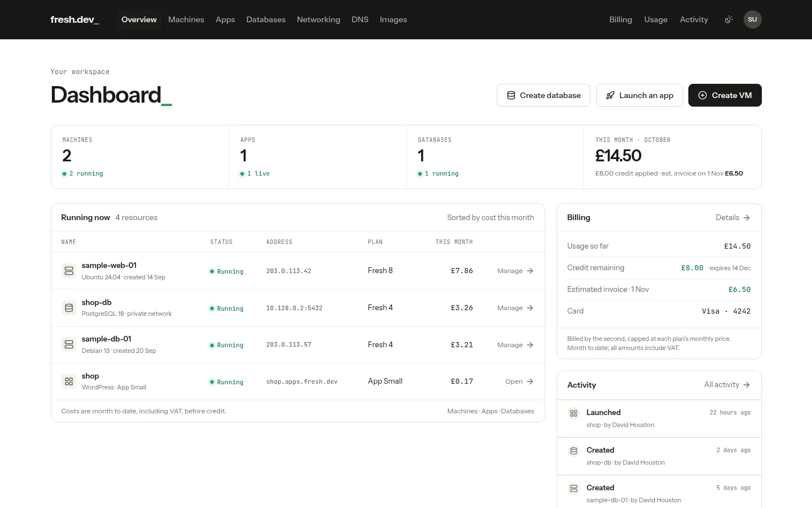Screen dimensions: 812x508
Task: Open the Machines tab
Action: coord(186,19)
